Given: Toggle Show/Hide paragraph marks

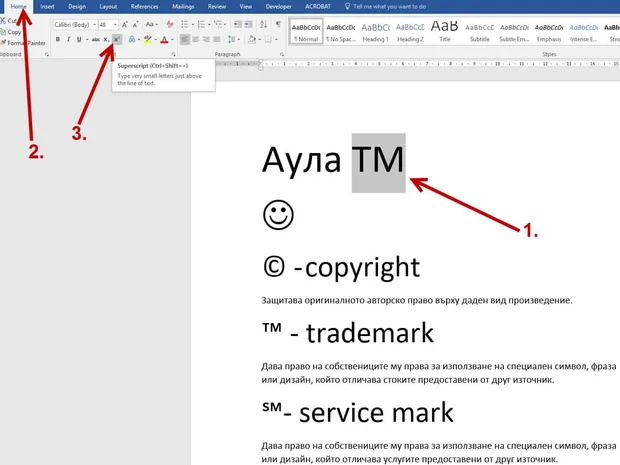Looking at the screenshot, I should click(x=278, y=25).
